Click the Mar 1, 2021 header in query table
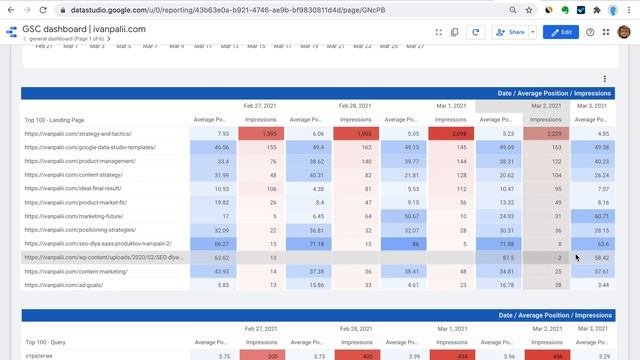 point(452,329)
